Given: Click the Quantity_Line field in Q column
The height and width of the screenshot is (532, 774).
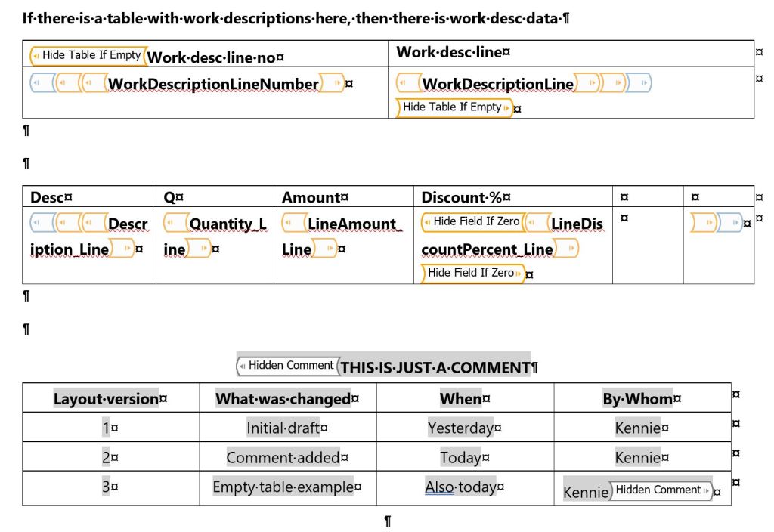Looking at the screenshot, I should [x=227, y=224].
